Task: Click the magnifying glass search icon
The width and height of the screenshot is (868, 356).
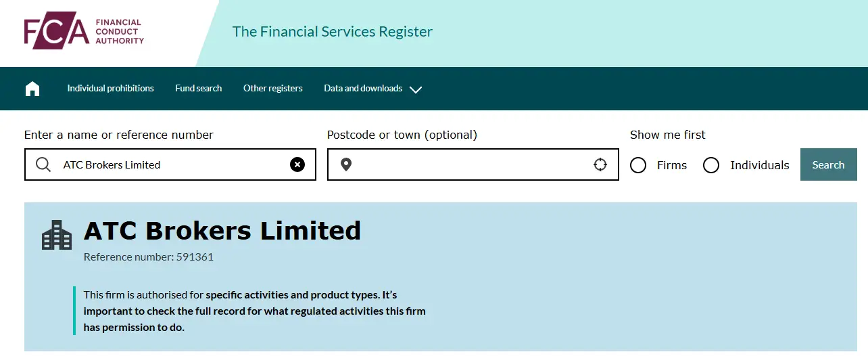Action: 43,164
